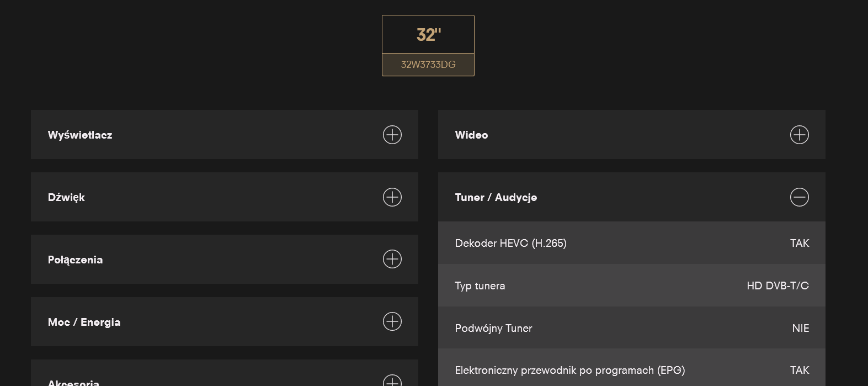Click the Typ tunera row
This screenshot has width=868, height=386.
[x=632, y=285]
